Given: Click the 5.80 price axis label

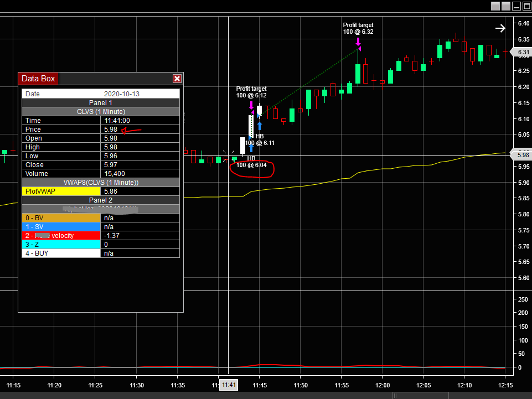Looking at the screenshot, I should 524,214.
